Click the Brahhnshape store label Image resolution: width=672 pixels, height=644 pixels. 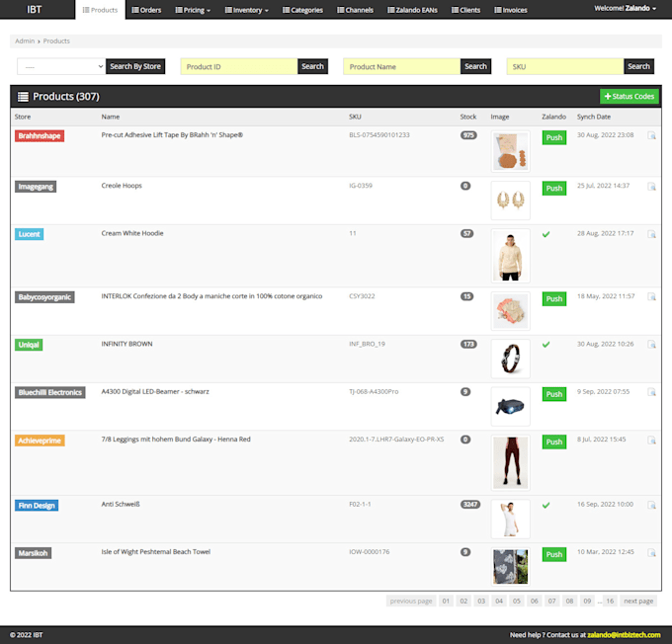coord(40,136)
